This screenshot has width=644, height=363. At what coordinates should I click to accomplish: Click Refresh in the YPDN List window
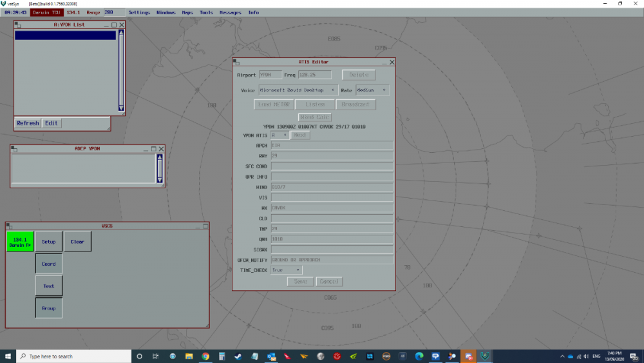click(28, 123)
